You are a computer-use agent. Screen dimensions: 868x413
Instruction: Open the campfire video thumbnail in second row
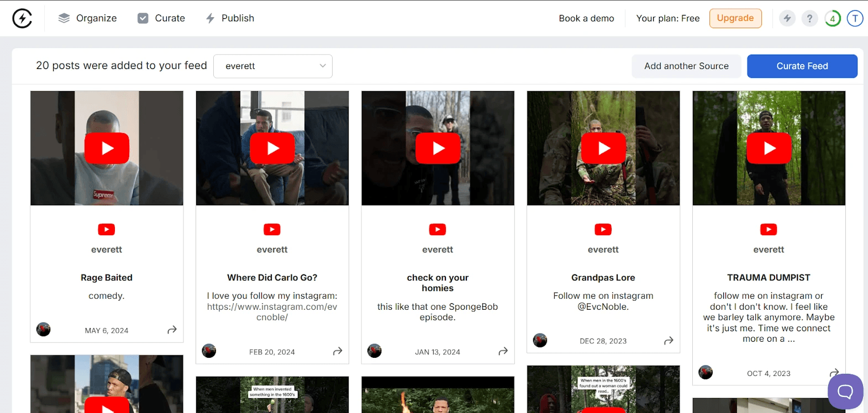click(x=438, y=395)
